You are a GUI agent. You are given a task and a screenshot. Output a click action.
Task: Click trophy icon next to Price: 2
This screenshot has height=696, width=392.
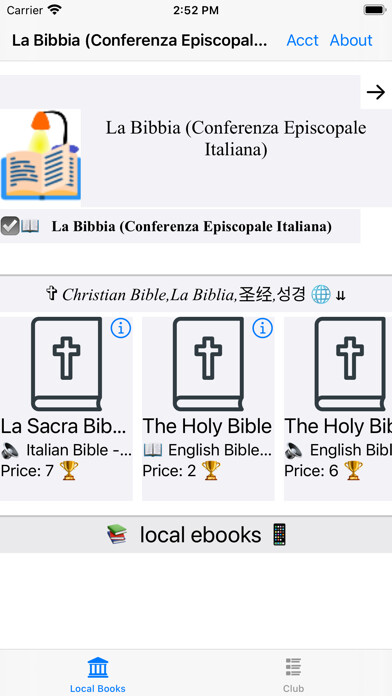(x=211, y=471)
